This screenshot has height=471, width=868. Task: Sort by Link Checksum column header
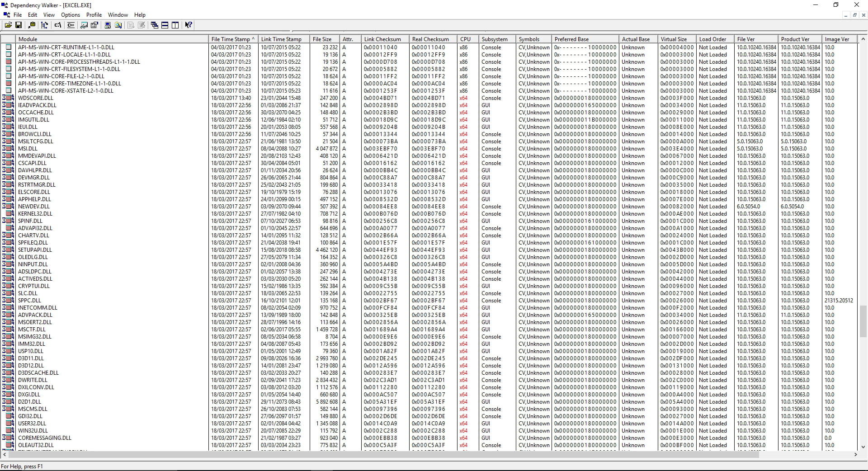pyautogui.click(x=385, y=39)
